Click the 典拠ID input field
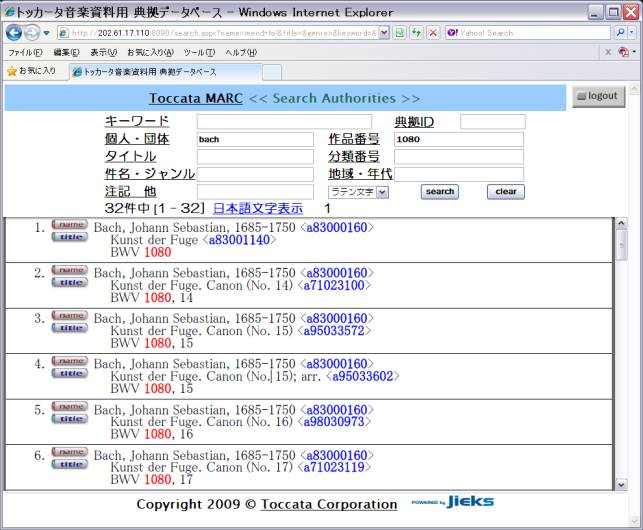 click(x=493, y=122)
